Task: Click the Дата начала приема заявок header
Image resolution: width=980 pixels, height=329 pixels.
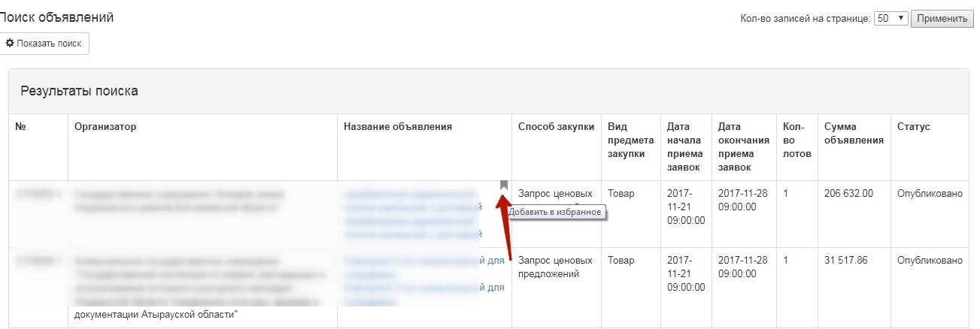Action: [684, 146]
